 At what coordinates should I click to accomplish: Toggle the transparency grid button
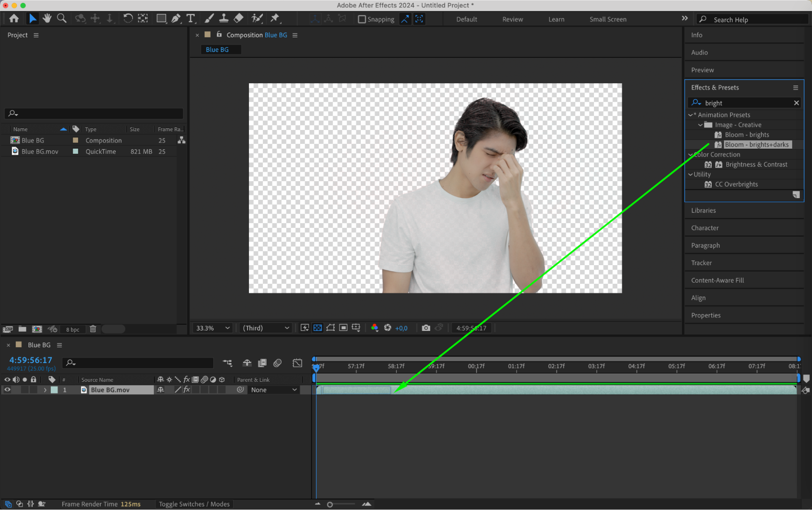click(318, 328)
